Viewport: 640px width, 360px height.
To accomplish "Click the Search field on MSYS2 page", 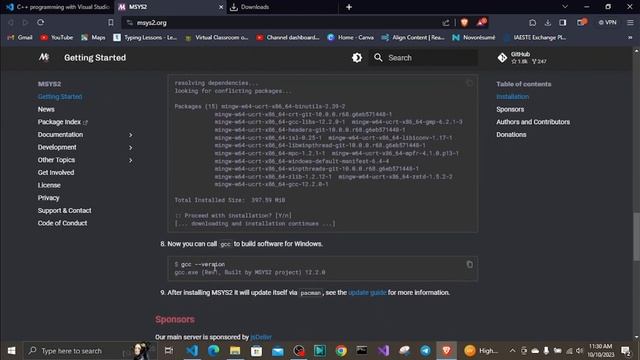I will 424,58.
